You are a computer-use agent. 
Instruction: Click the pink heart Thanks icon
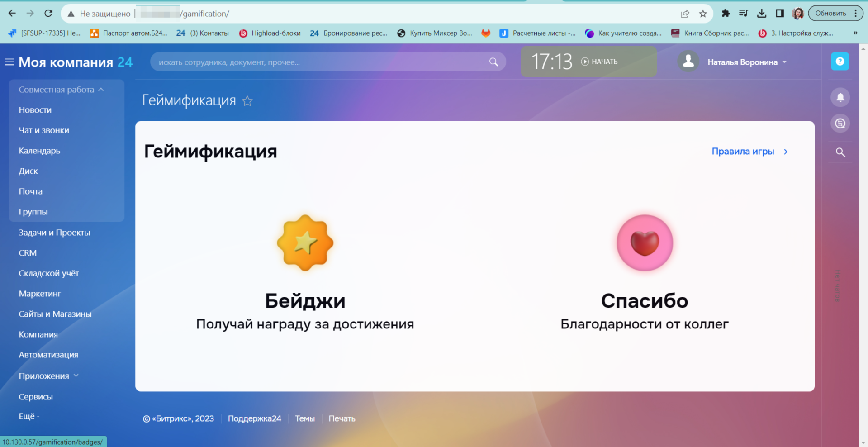click(x=644, y=243)
